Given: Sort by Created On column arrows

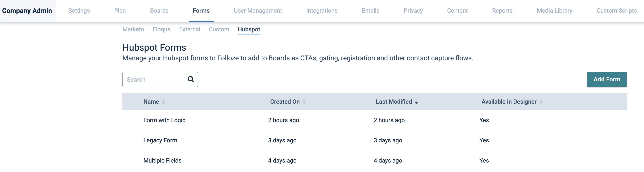Looking at the screenshot, I should (304, 102).
